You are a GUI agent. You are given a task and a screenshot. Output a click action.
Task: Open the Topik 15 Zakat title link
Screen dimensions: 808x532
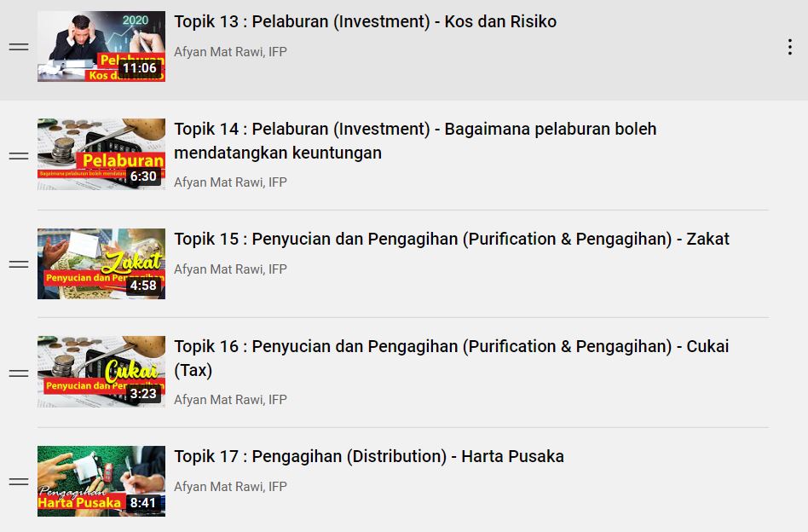pyautogui.click(x=452, y=240)
